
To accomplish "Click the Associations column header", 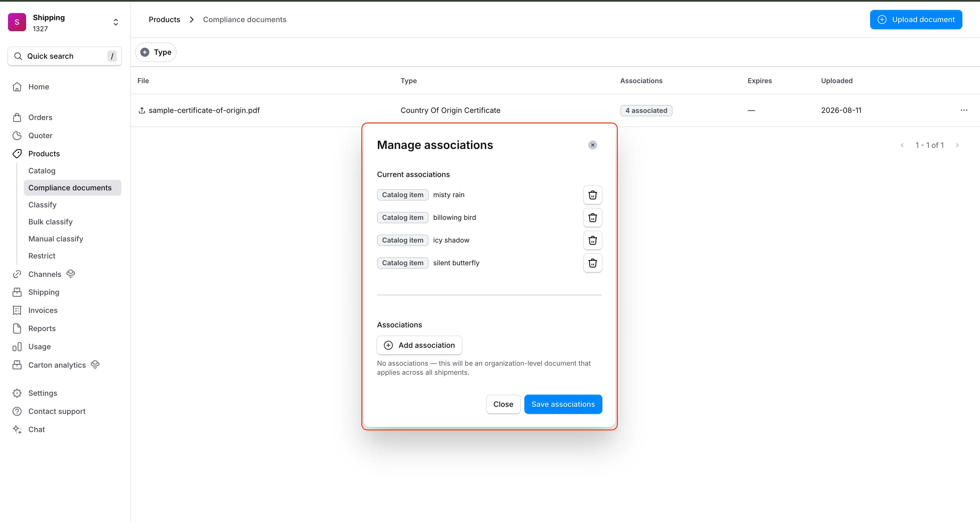I will click(x=641, y=81).
